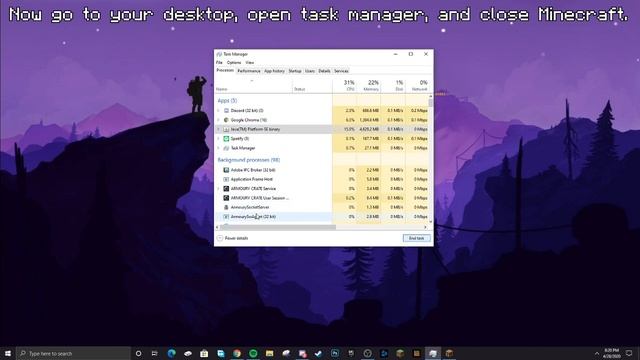This screenshot has height=360, width=640.
Task: Sort processes by the Memory column
Action: [369, 85]
